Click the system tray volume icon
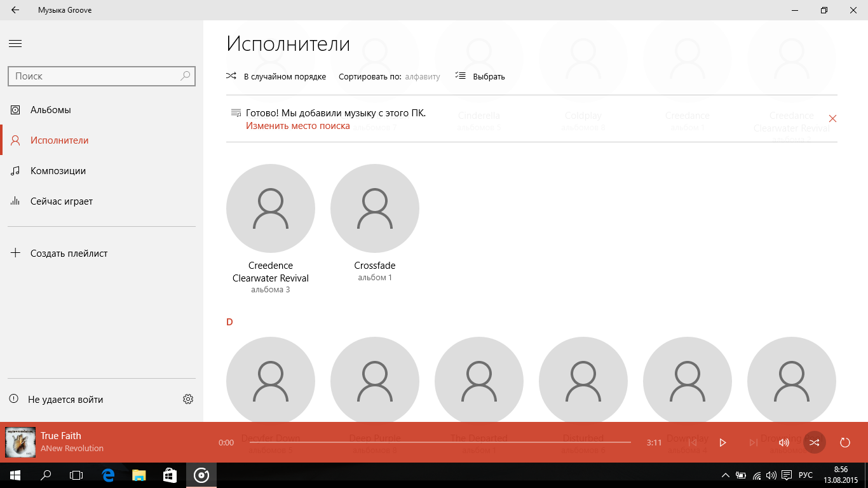The height and width of the screenshot is (488, 868). pyautogui.click(x=771, y=475)
